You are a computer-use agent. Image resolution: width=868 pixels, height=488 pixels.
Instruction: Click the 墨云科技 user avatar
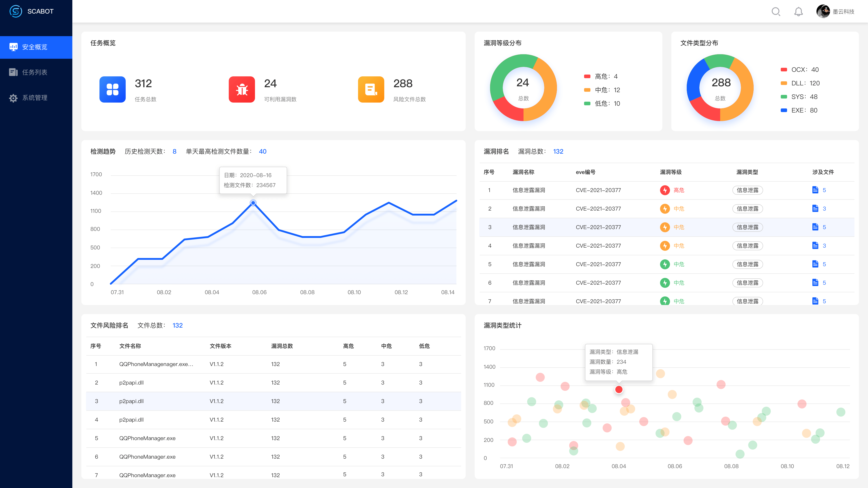click(x=823, y=12)
